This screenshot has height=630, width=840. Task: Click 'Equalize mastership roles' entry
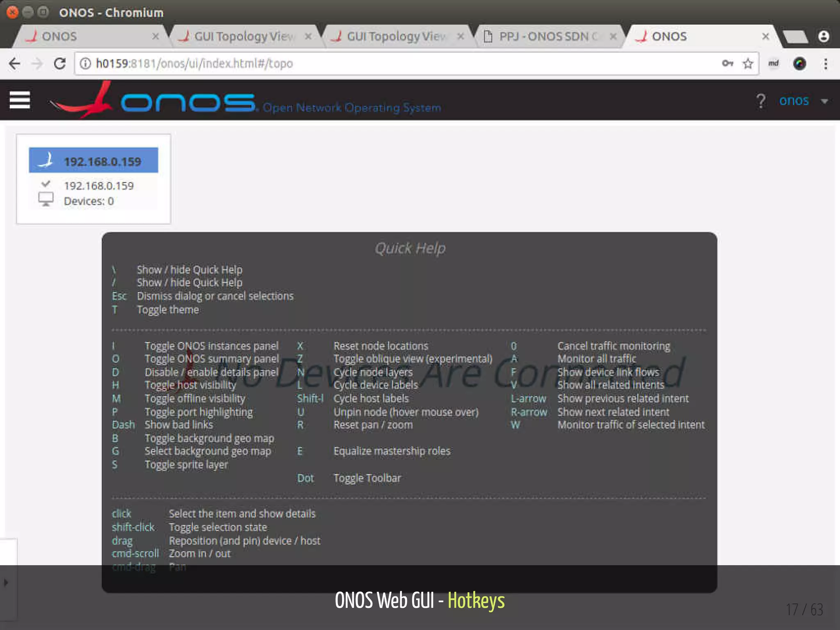click(x=392, y=451)
